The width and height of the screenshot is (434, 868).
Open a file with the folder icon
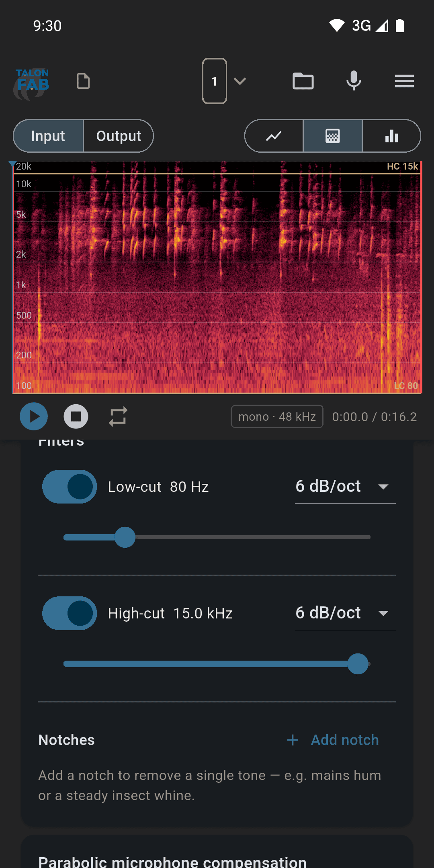tap(303, 81)
